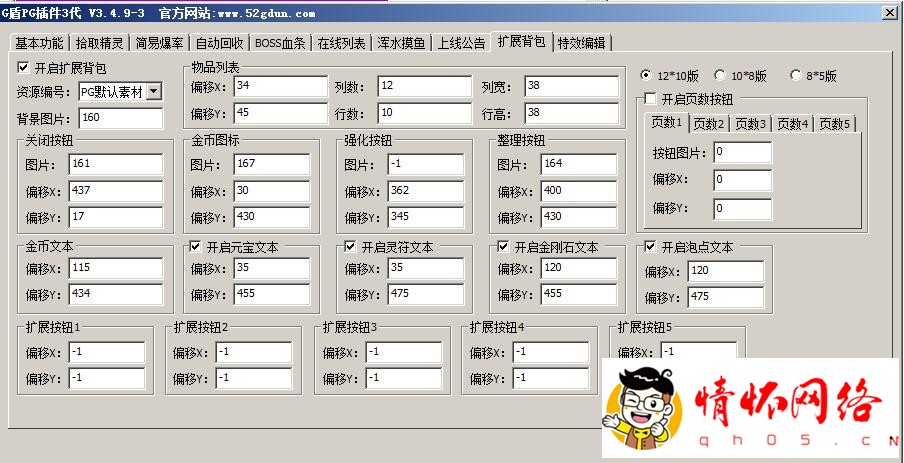904x463 pixels.
Task: Click the 关闭按钮 偏移Y field
Action: [116, 217]
